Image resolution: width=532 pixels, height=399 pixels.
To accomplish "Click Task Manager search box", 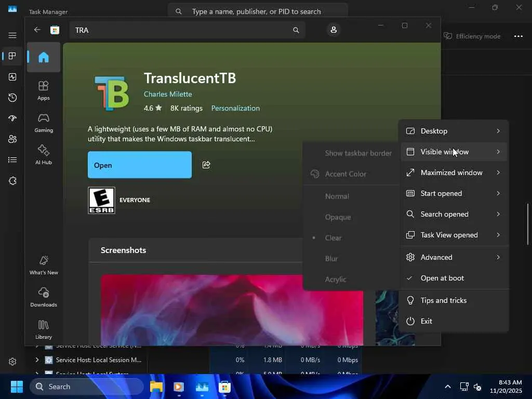I will [x=258, y=11].
